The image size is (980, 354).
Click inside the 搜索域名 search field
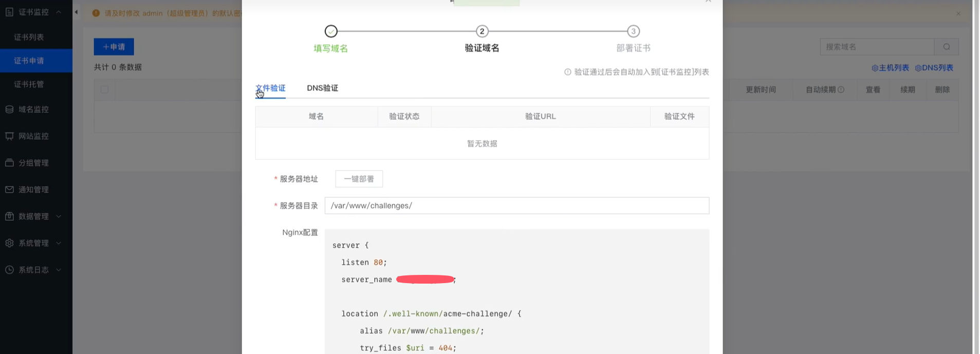pyautogui.click(x=877, y=47)
